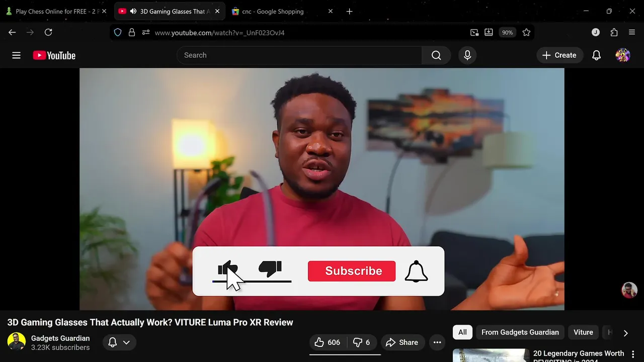
Task: Mute the 3D Gaming Glasses tab audio
Action: pos(133,11)
